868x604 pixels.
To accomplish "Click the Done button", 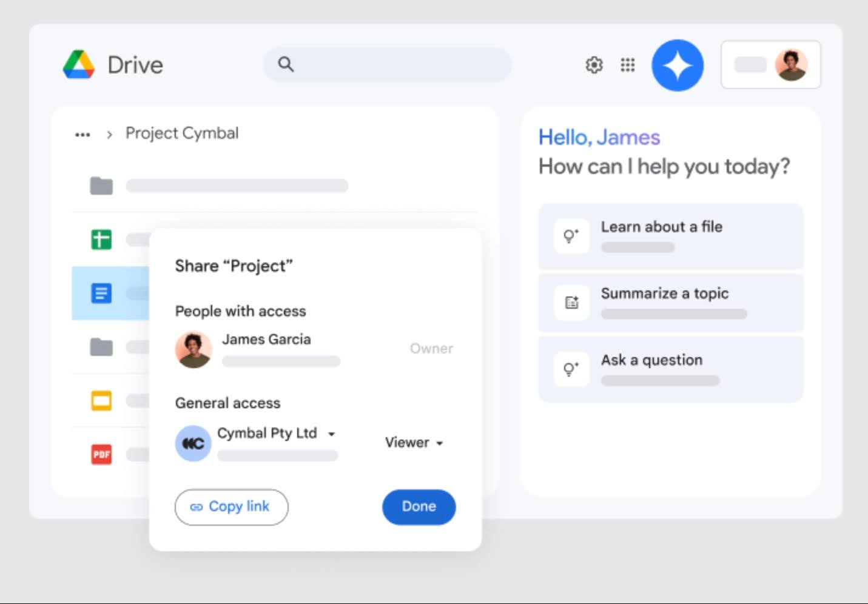I will click(x=419, y=507).
